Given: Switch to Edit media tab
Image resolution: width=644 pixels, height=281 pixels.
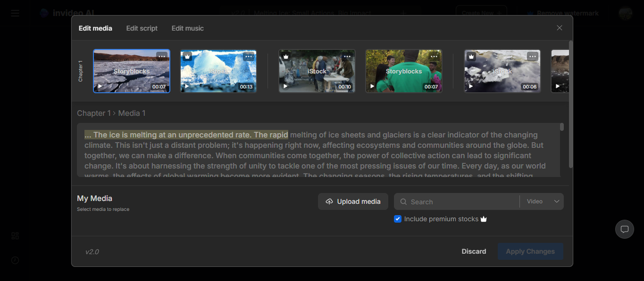Looking at the screenshot, I should point(96,28).
